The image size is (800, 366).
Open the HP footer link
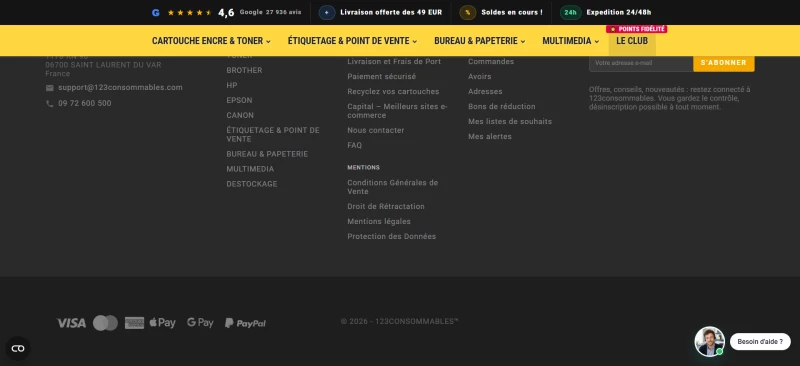click(x=232, y=85)
